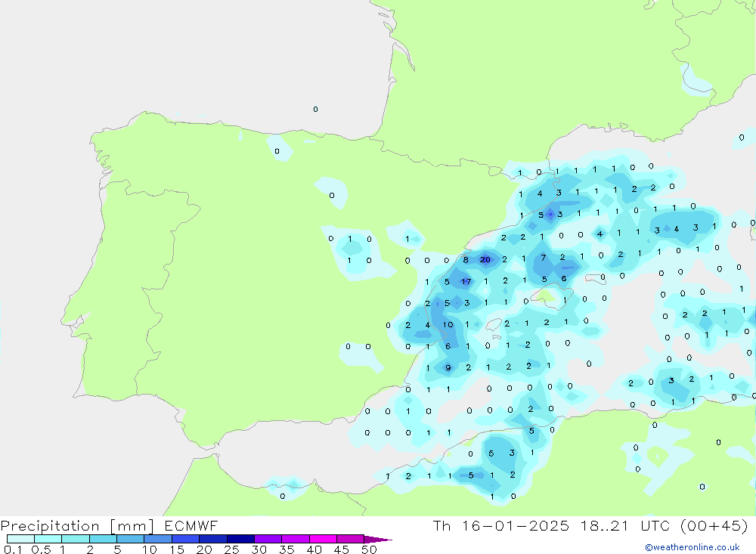Pick the magenta 45–50 mm legend swatch
The width and height of the screenshot is (756, 554).
click(x=350, y=539)
